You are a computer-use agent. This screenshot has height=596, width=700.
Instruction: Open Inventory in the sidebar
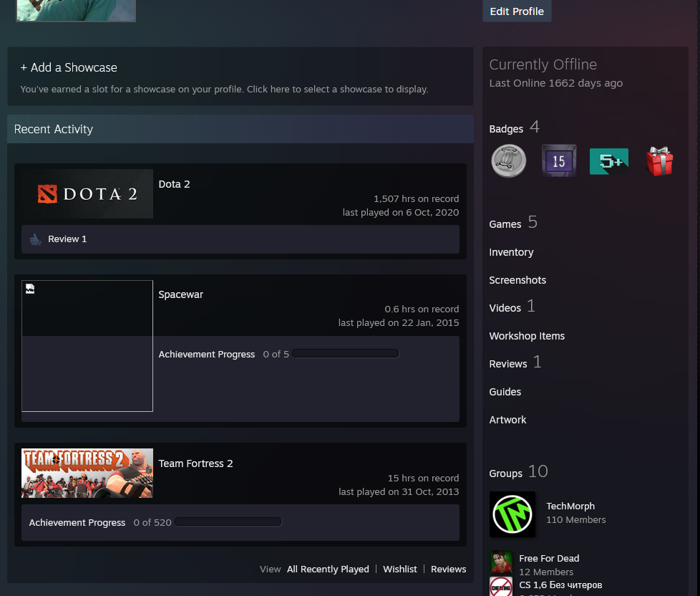click(x=511, y=252)
